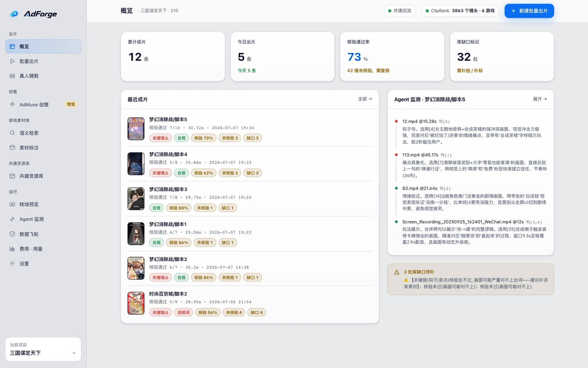588x368 pixels.
Task: Click the 累计成片 12 条 card
Action: coord(173,56)
